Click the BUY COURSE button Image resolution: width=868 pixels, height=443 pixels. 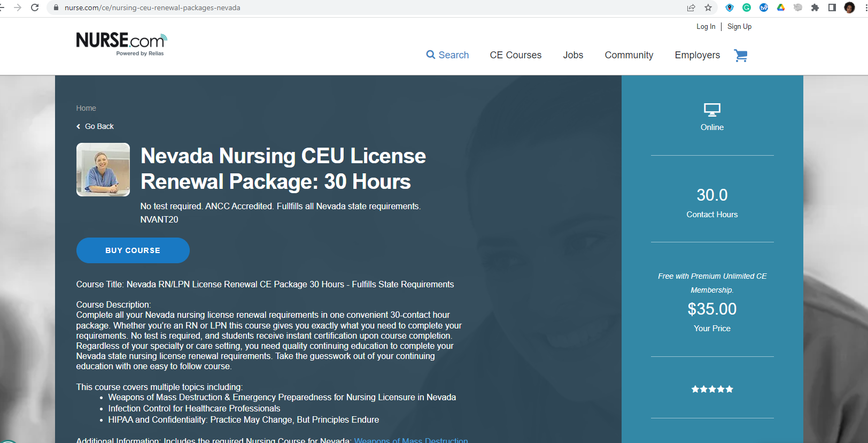pos(133,250)
